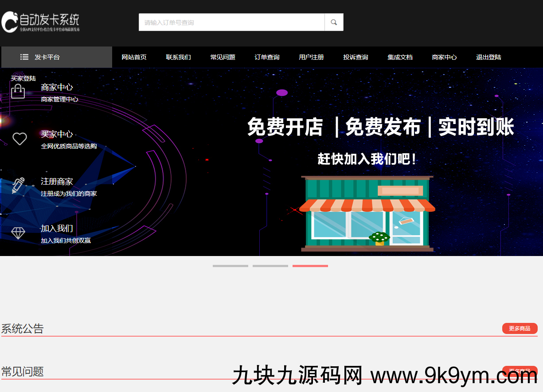This screenshot has width=543, height=392.
Task: Click the site logo at top left
Action: (x=41, y=22)
